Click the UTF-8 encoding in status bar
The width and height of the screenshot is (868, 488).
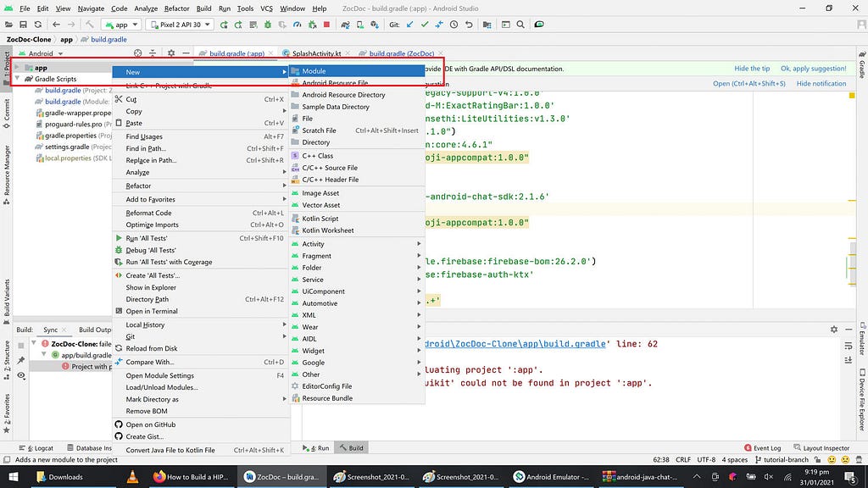click(x=706, y=460)
